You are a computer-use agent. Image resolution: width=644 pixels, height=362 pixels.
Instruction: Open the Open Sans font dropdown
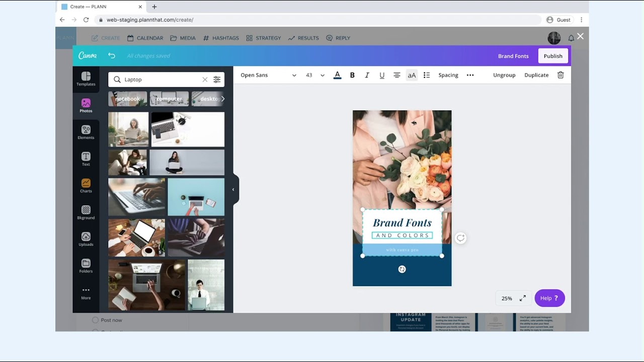tap(268, 75)
